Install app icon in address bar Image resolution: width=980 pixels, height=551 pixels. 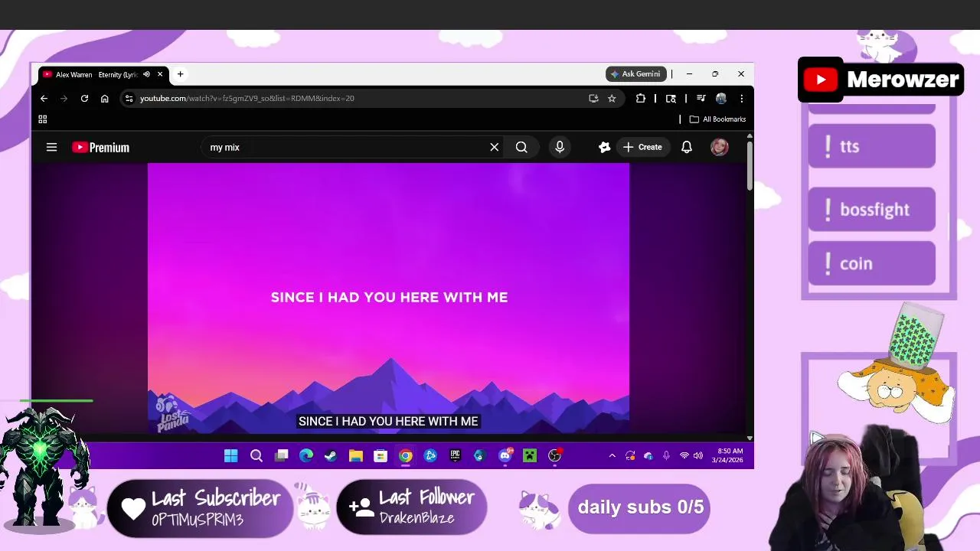click(x=593, y=98)
